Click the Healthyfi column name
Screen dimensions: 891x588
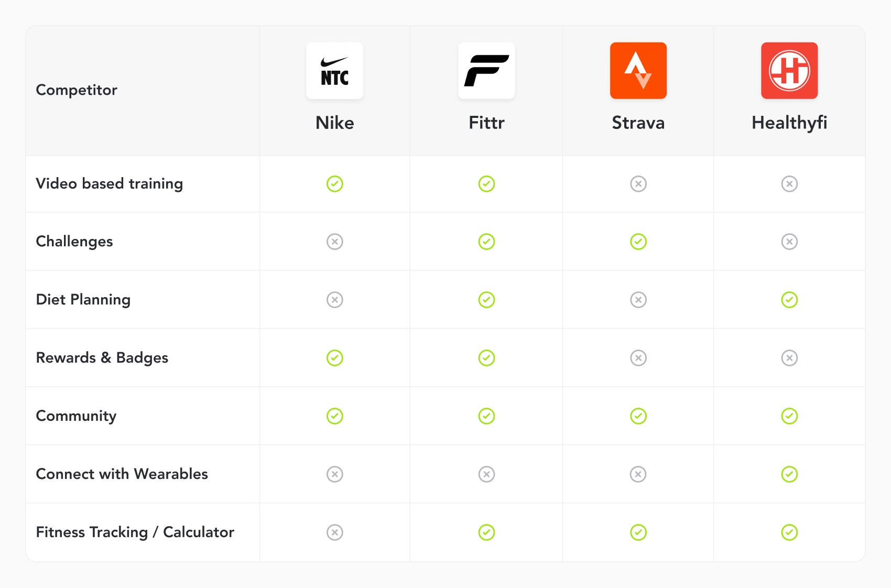click(789, 123)
